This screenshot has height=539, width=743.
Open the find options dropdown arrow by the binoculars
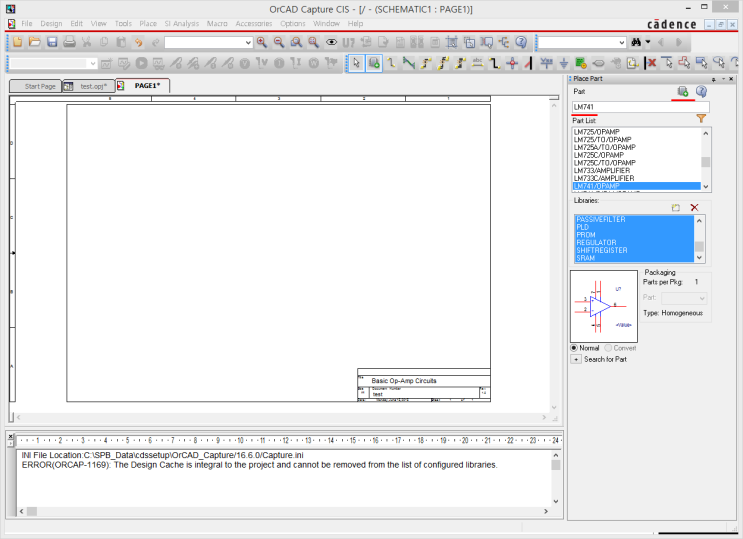click(648, 42)
